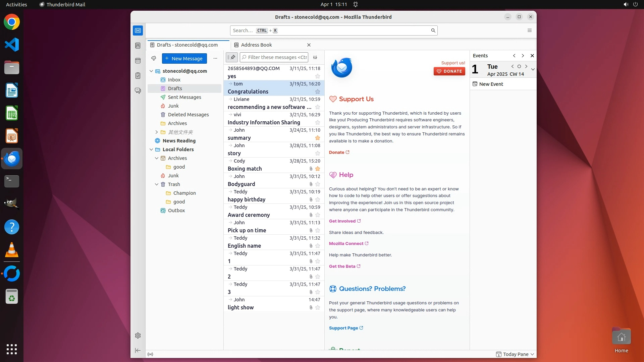The height and width of the screenshot is (362, 644).
Task: Click the New Message button
Action: (184, 58)
